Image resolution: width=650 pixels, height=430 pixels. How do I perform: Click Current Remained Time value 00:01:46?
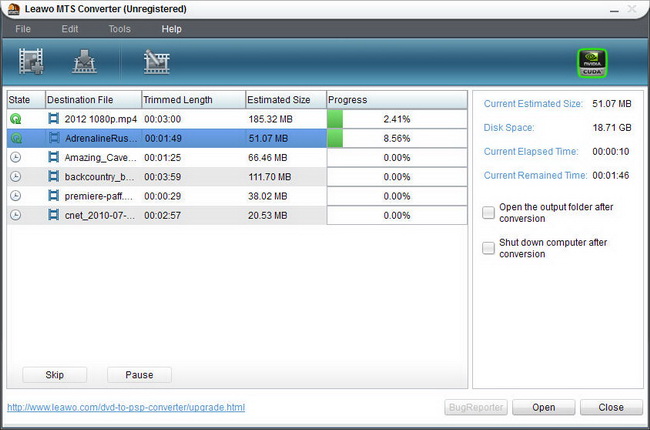[x=611, y=175]
